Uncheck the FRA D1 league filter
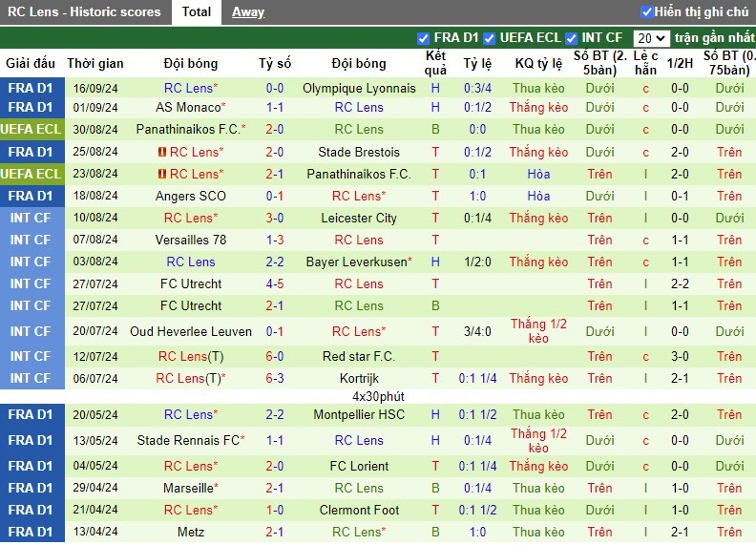 423,38
